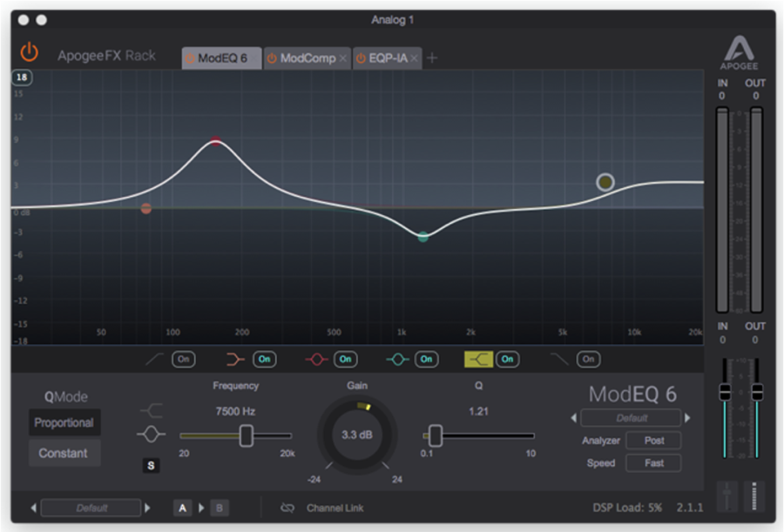Click the teal bell node on curve

tap(423, 237)
